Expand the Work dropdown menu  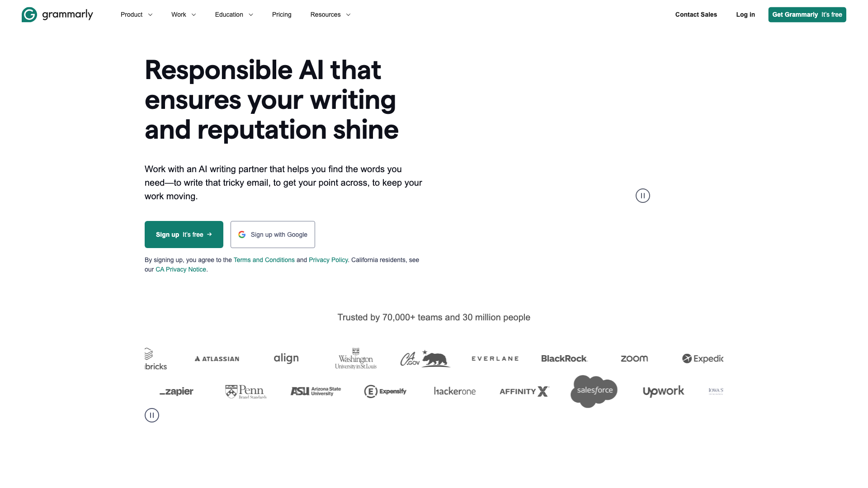183,14
